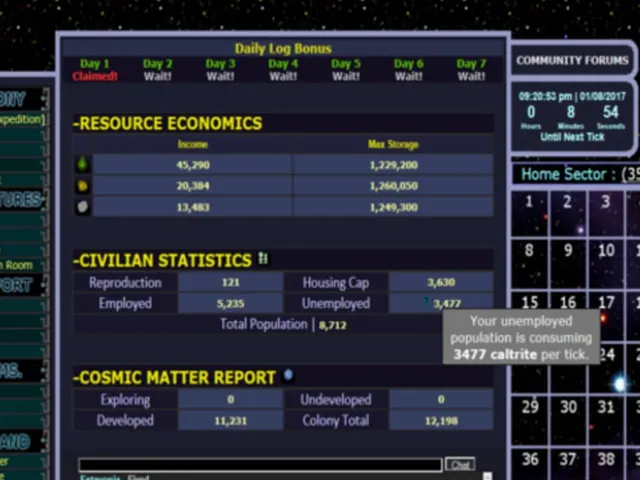Open the Expedition item in left sidebar
640x480 pixels.
tap(21, 119)
